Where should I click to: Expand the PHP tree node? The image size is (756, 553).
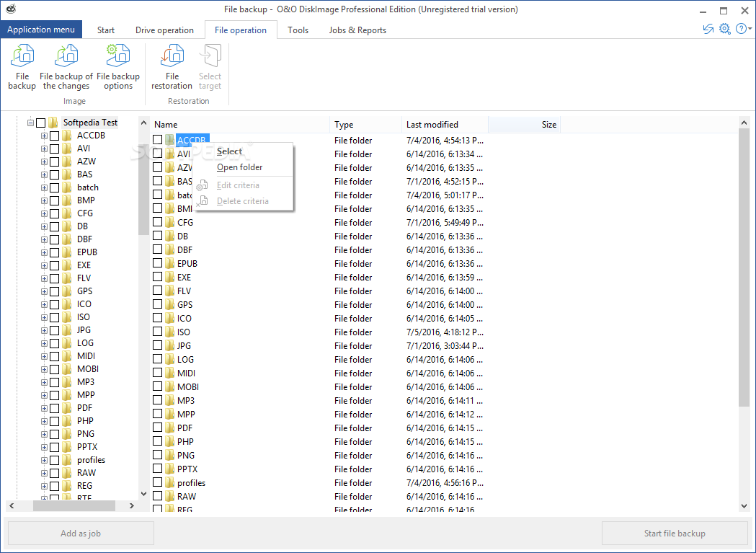44,421
